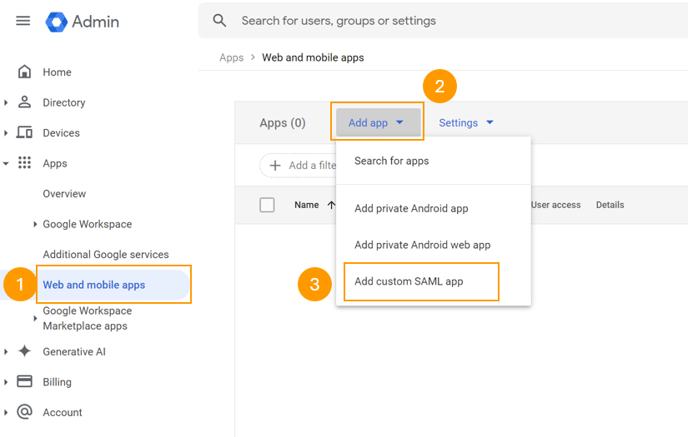Select Add private Android app
This screenshot has width=688, height=437.
pyautogui.click(x=411, y=209)
